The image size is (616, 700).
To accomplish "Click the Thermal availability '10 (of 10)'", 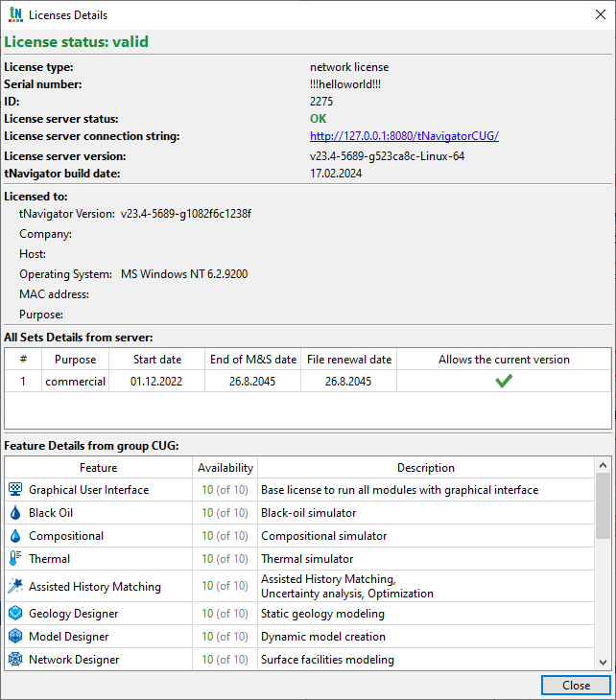I will pyautogui.click(x=225, y=558).
